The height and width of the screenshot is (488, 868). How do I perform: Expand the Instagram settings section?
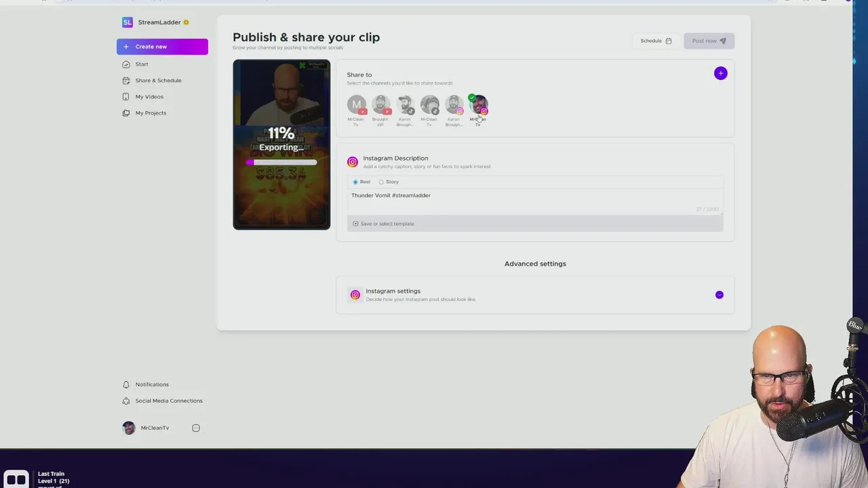pyautogui.click(x=719, y=295)
